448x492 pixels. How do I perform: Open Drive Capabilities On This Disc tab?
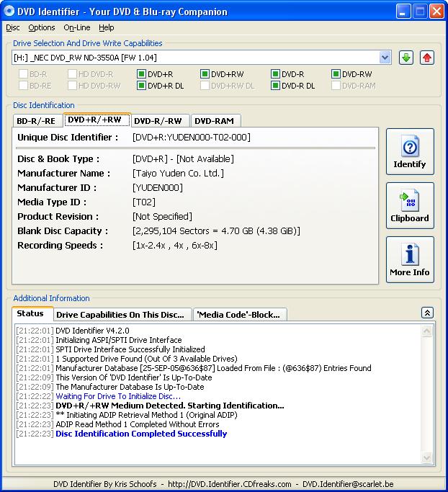122,315
